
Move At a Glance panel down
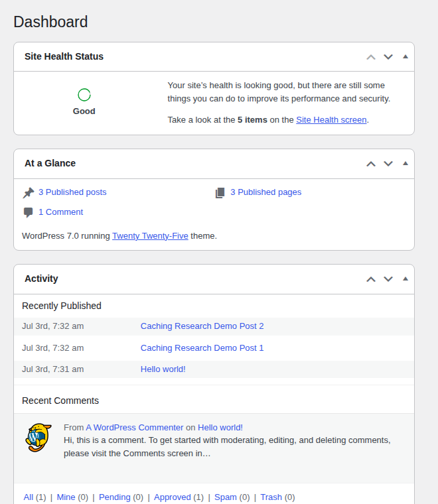coord(388,164)
